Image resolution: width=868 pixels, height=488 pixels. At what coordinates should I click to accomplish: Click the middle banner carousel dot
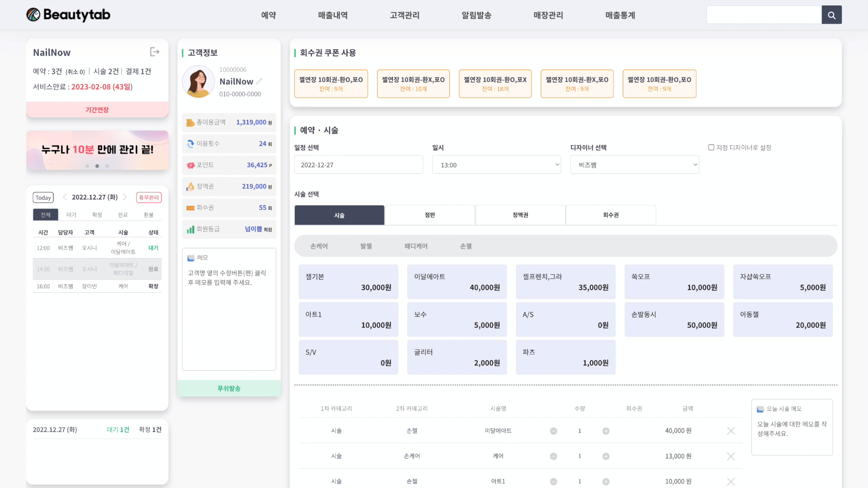(x=97, y=166)
